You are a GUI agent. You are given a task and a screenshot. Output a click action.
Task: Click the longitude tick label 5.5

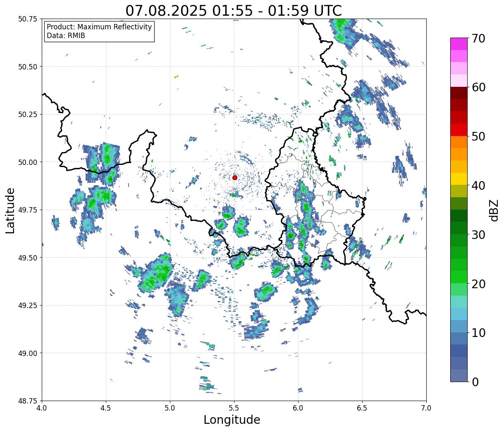click(x=234, y=408)
